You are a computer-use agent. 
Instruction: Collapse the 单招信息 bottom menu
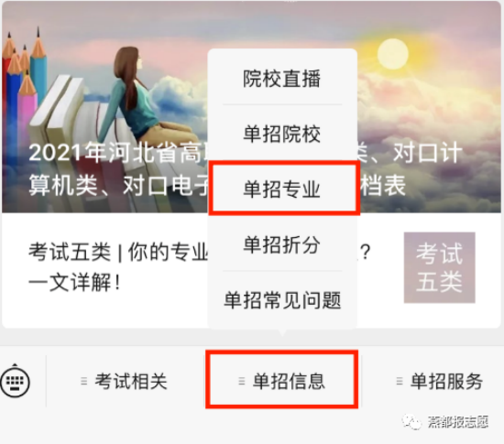(x=282, y=380)
